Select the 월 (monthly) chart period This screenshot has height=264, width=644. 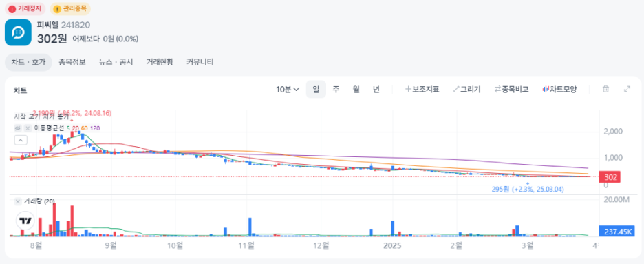pyautogui.click(x=356, y=89)
